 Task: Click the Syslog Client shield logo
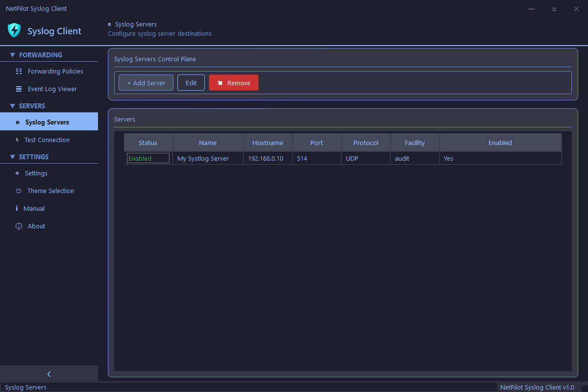14,30
